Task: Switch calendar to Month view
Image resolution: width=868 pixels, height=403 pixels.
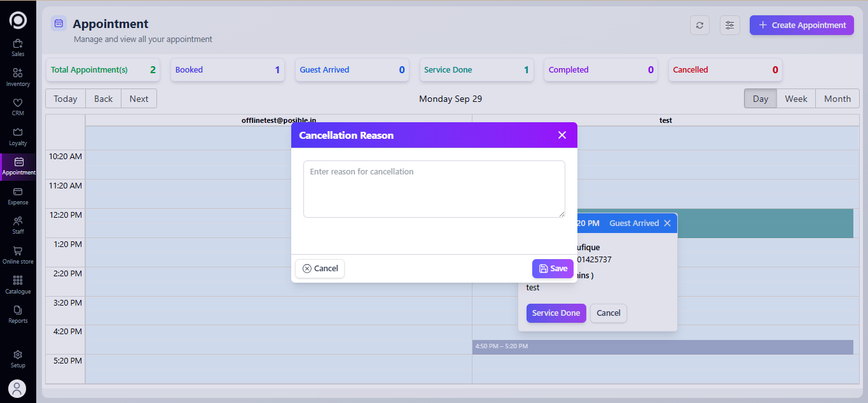Action: pyautogui.click(x=837, y=99)
